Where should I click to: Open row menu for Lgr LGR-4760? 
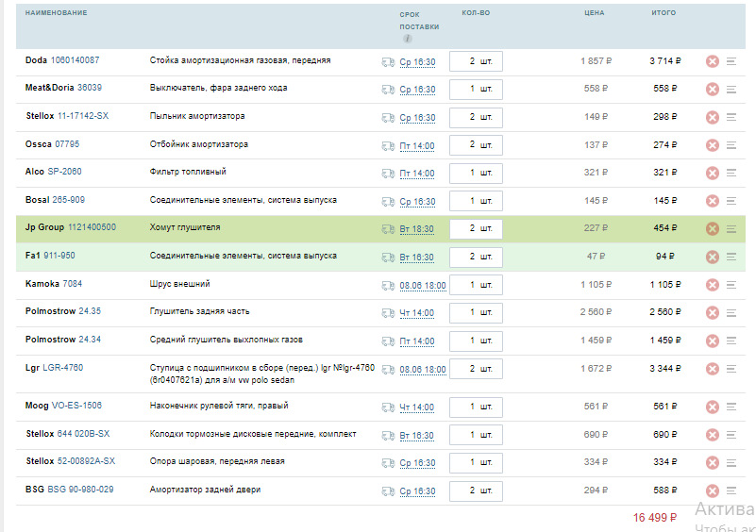pos(731,369)
